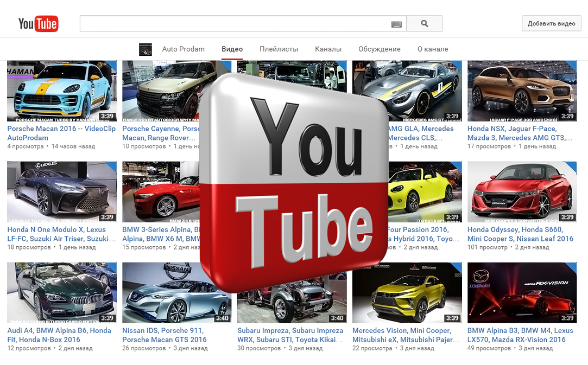Open link Audi A4, BMW Alpina B6, Honda Fit
588x365 pixels.
59,335
